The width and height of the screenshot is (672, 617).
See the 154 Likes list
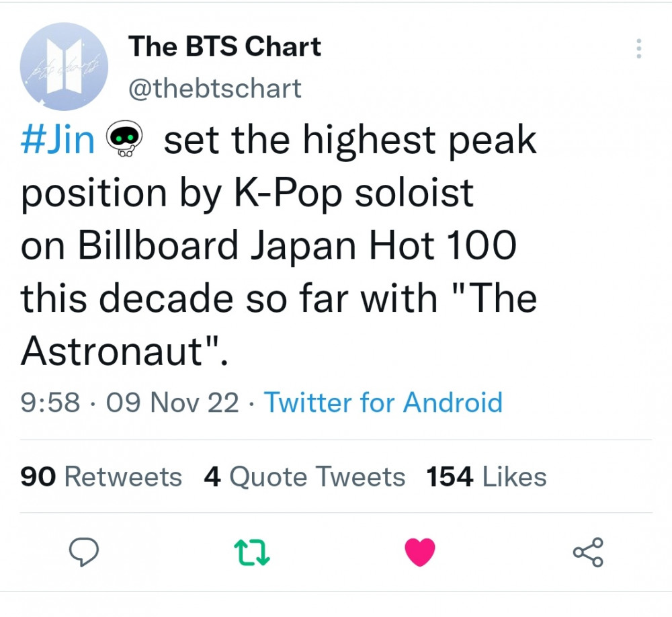point(487,477)
